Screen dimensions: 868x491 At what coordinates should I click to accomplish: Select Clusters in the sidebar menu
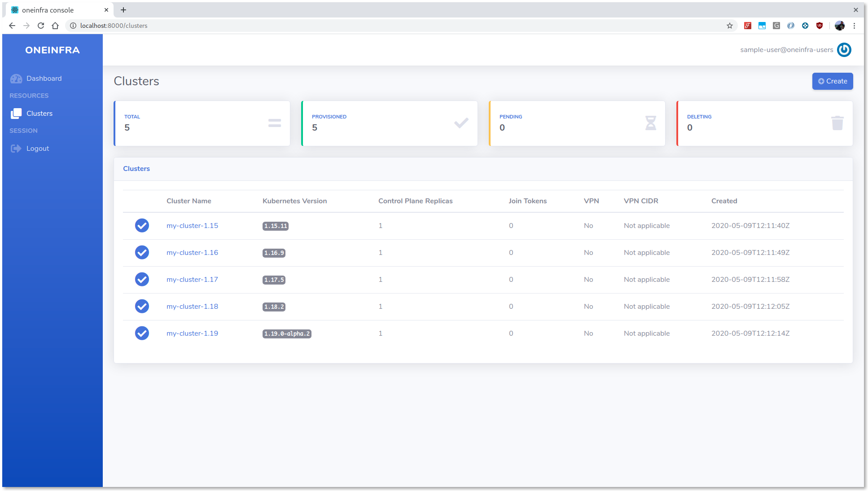pyautogui.click(x=39, y=114)
